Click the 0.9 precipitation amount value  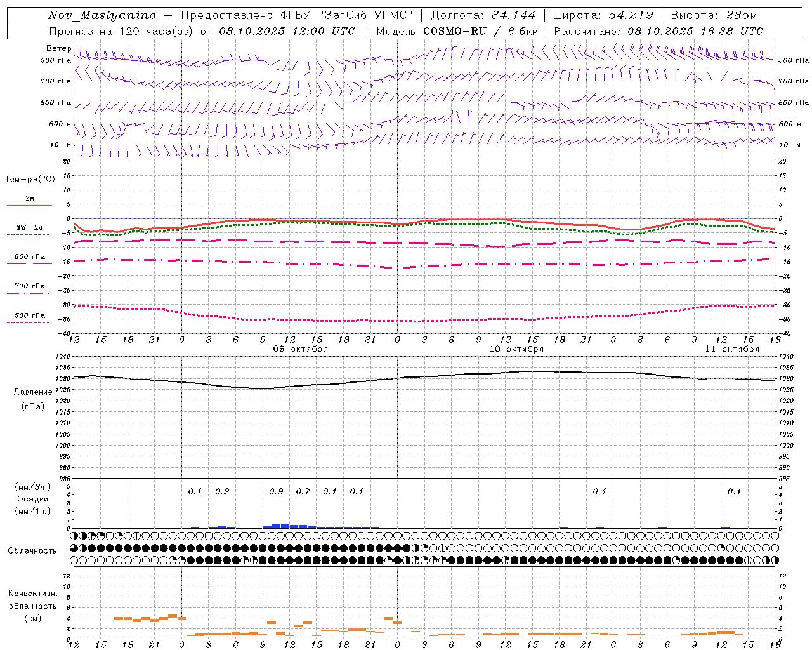point(276,491)
